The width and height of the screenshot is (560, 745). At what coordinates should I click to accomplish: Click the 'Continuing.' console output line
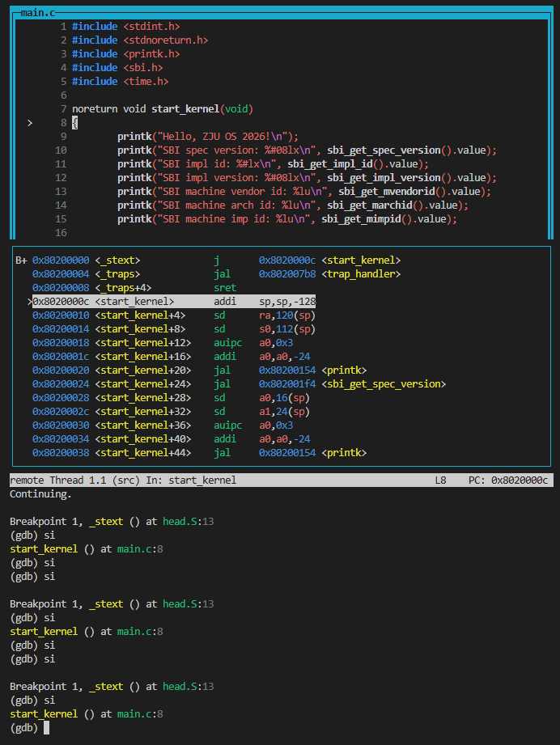pos(41,494)
